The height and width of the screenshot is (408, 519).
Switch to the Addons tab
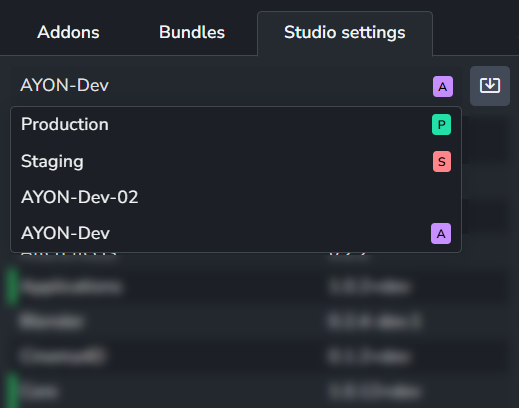(x=68, y=32)
